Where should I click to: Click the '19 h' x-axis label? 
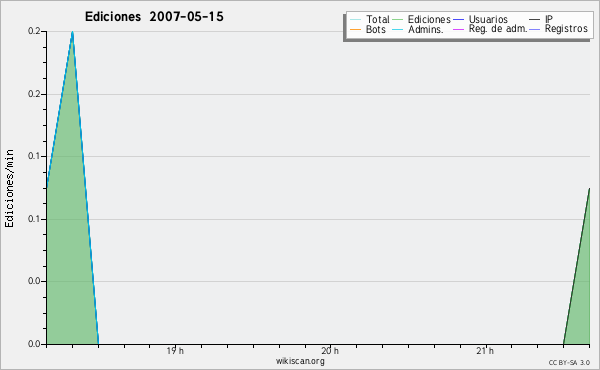pyautogui.click(x=175, y=350)
